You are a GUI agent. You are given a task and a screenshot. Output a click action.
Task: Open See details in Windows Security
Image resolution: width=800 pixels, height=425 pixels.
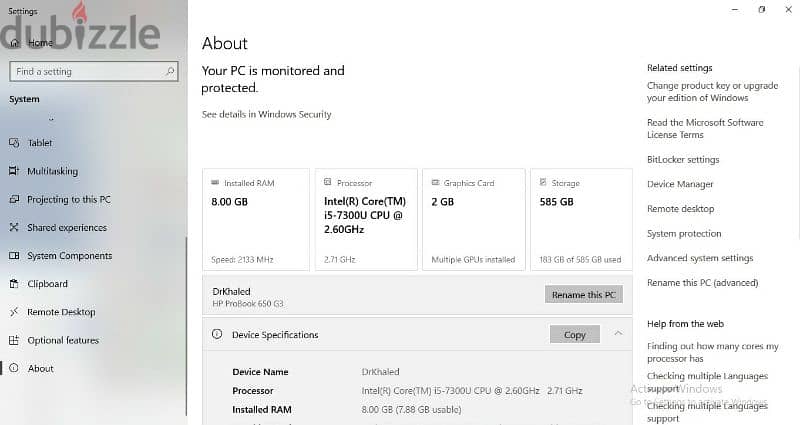pyautogui.click(x=266, y=114)
